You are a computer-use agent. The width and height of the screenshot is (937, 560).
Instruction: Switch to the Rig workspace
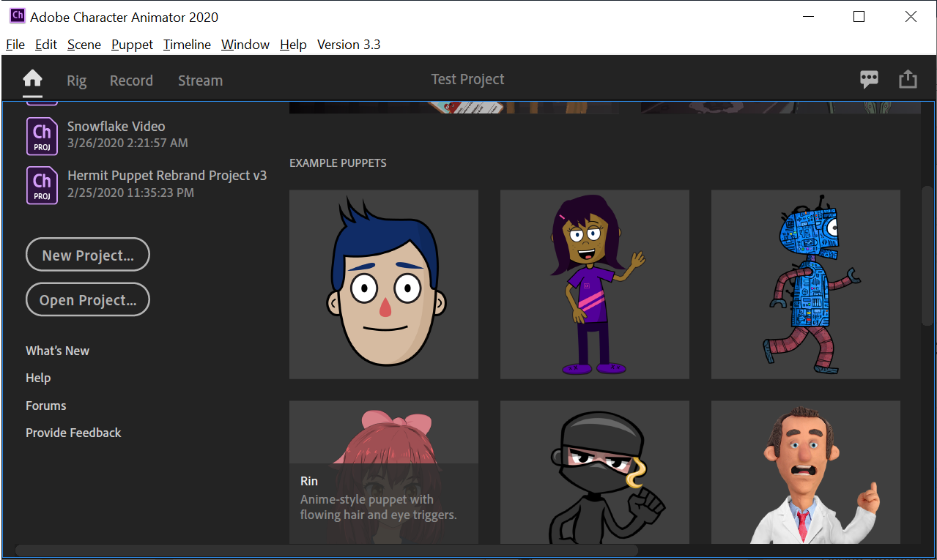point(76,81)
